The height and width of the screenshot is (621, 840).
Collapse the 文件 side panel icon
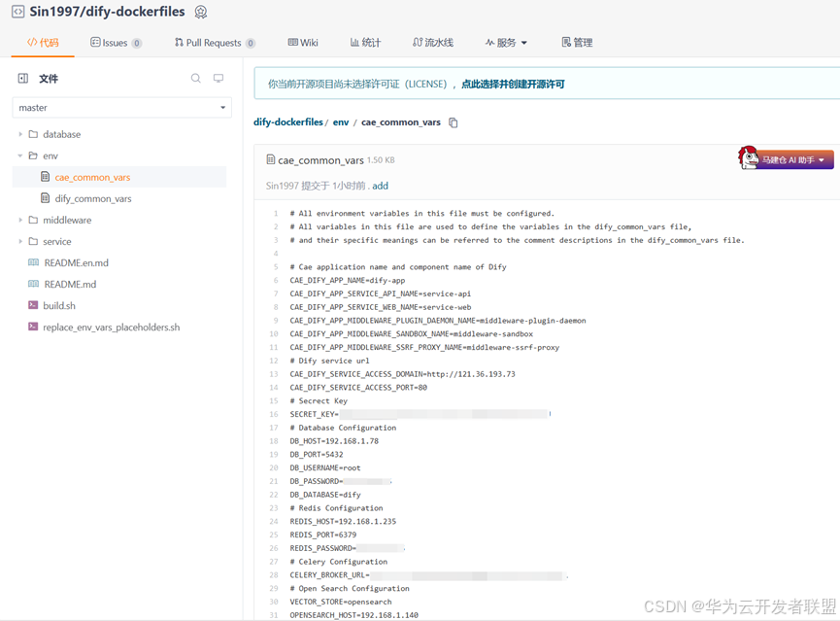(23, 79)
